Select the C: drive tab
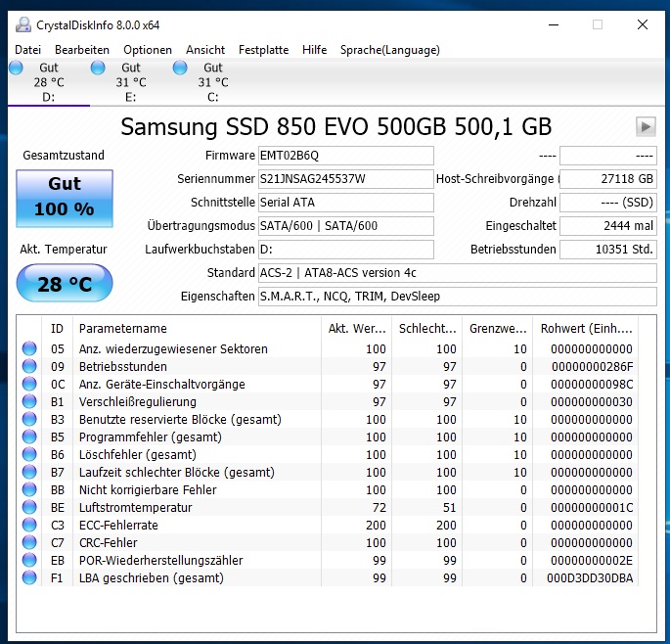 (213, 82)
